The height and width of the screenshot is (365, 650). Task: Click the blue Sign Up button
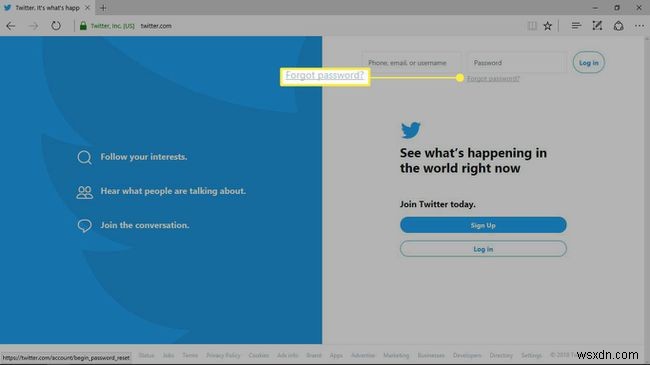[x=483, y=225]
